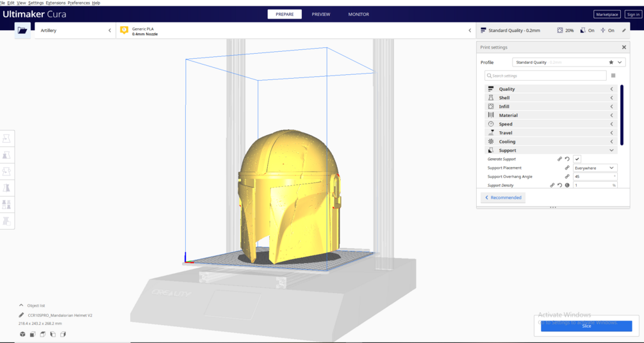Image resolution: width=644 pixels, height=343 pixels.
Task: Click the Support Overhang Angle value field
Action: pyautogui.click(x=595, y=177)
